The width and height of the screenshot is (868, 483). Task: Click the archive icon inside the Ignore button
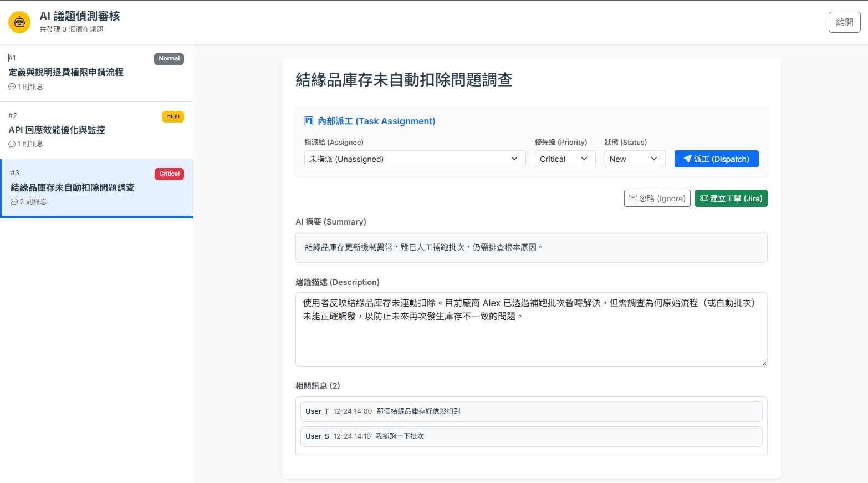coord(633,198)
